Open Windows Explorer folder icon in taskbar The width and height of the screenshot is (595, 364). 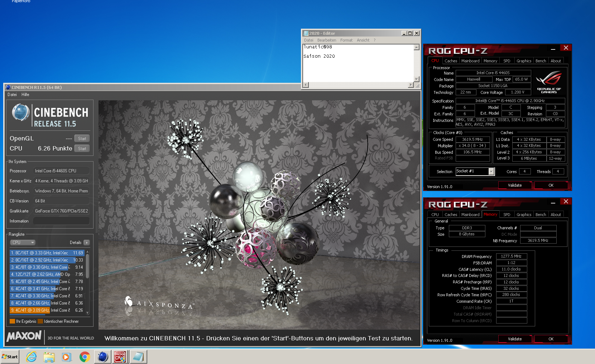click(49, 357)
